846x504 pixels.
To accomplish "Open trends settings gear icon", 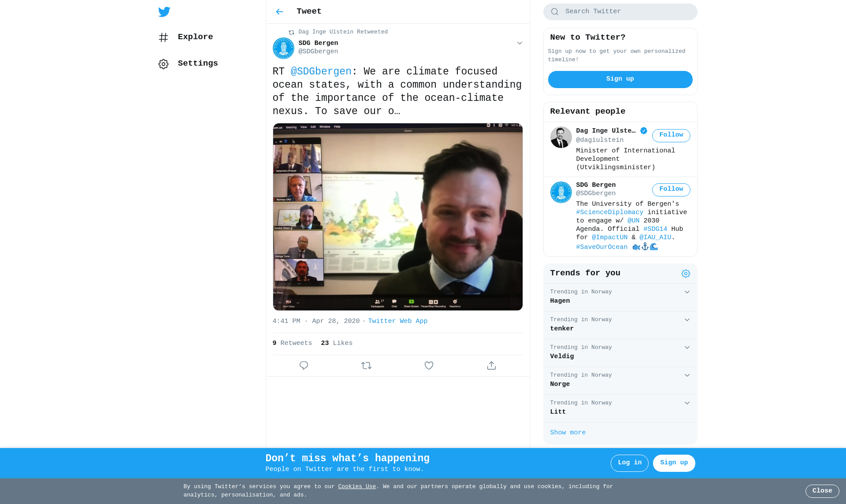I will click(x=686, y=274).
